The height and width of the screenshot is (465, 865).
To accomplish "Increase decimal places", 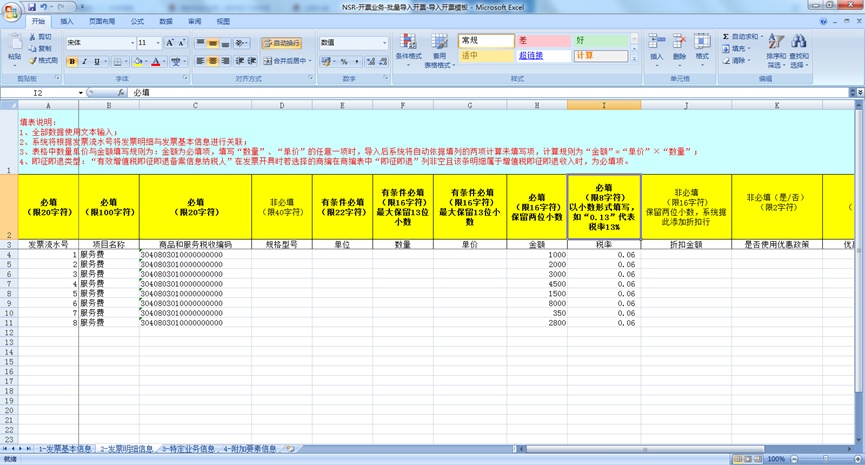I will 371,61.
